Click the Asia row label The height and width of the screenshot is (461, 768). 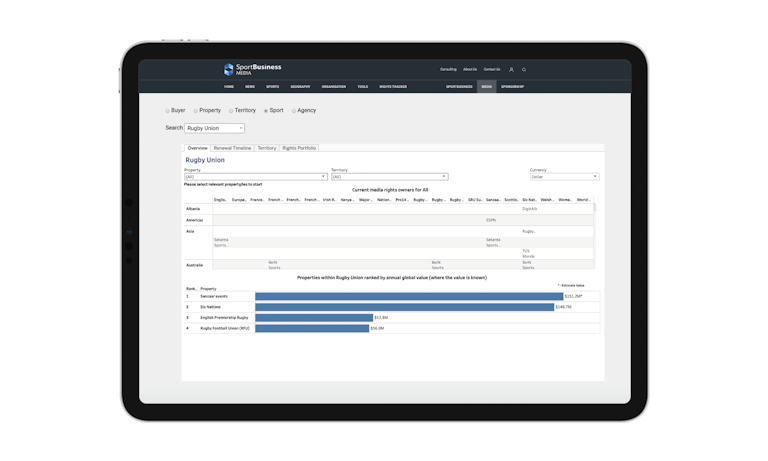coord(190,231)
